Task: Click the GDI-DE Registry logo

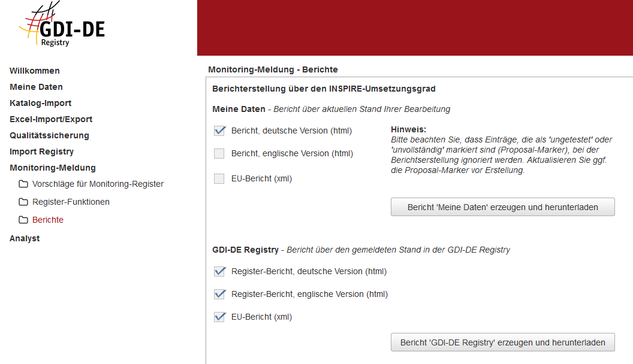Action: click(x=62, y=27)
